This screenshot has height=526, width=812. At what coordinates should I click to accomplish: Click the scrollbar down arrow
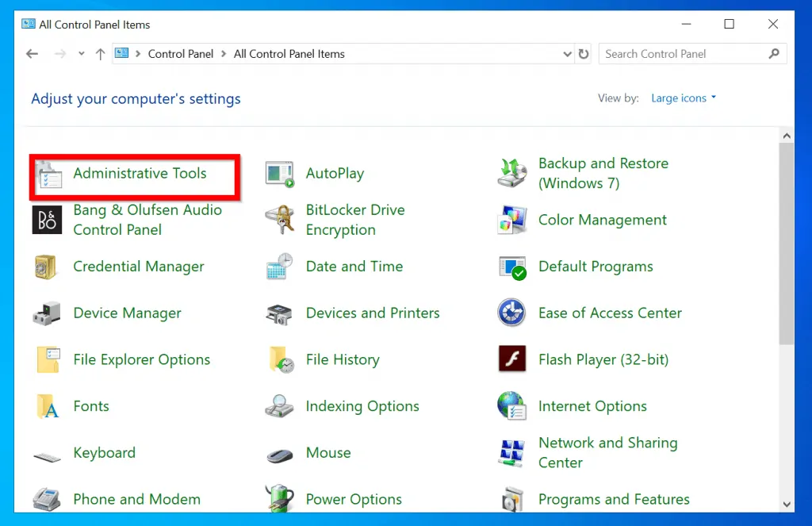(x=787, y=505)
